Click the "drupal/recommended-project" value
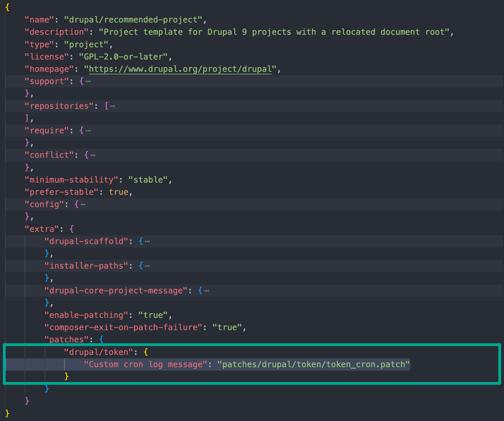Image resolution: width=504 pixels, height=421 pixels. click(x=133, y=20)
